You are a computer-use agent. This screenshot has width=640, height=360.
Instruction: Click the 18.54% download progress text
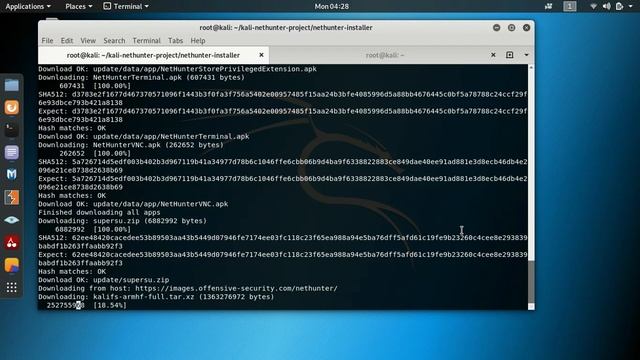110,305
